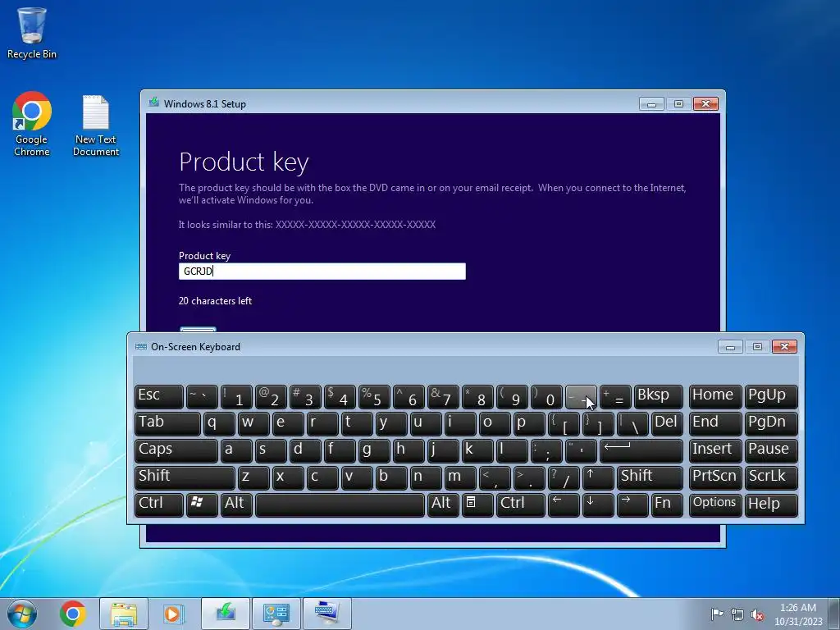
Task: Launch Chrome from the taskbar
Action: coord(73,614)
